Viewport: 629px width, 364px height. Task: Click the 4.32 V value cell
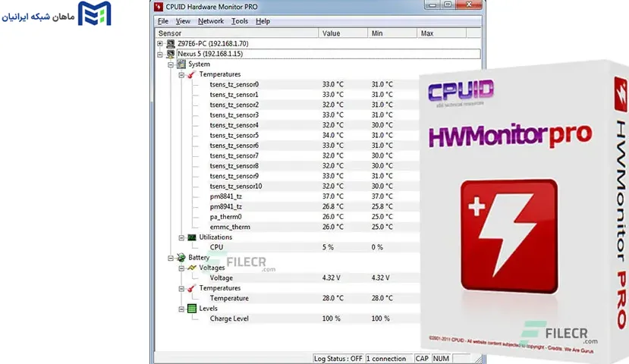click(x=331, y=278)
